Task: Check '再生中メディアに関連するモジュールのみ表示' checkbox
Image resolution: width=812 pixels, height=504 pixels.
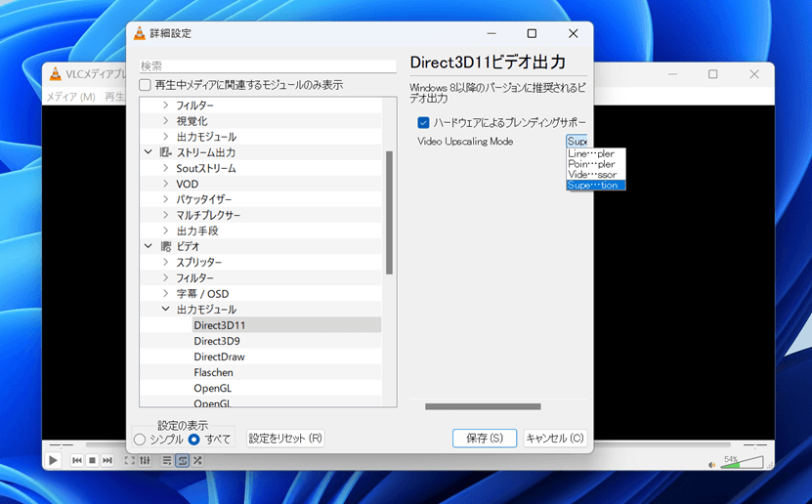Action: pyautogui.click(x=146, y=85)
